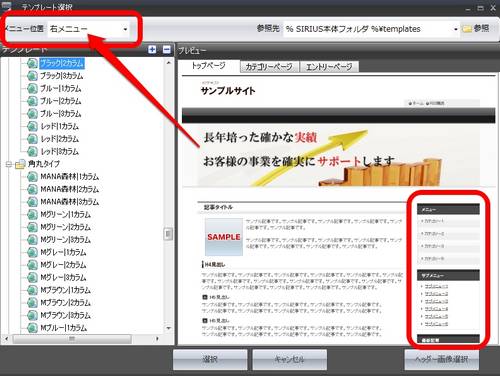Screen dimensions: 500x376
Task: Click the globe icon beside Mグレー|3カラム
Action: (32, 277)
